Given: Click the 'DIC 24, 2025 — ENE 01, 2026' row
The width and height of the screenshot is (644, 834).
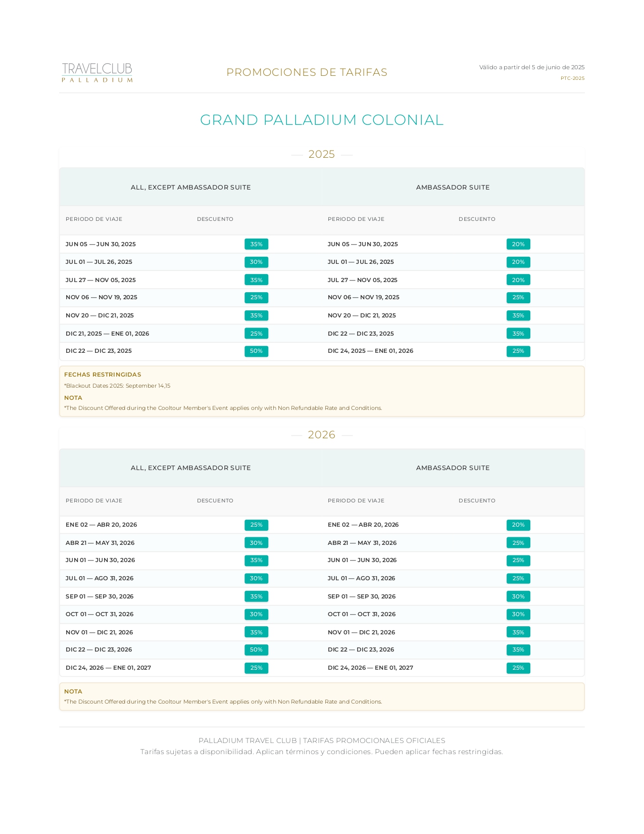Looking at the screenshot, I should (370, 351).
